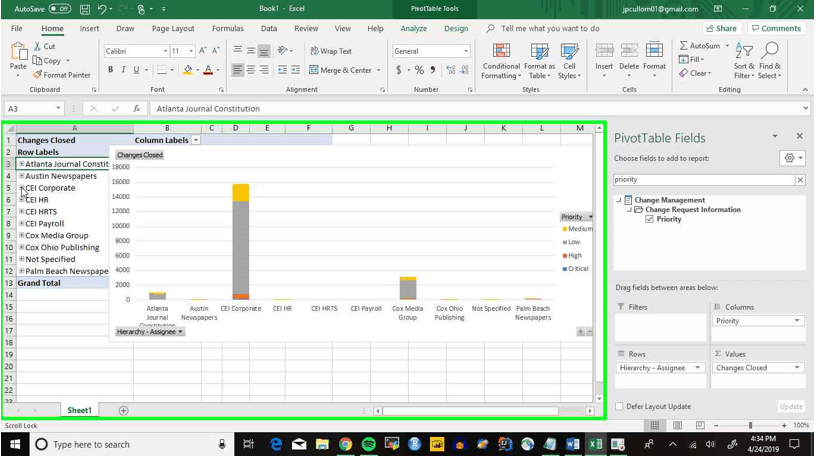Open the Font name dropdown
Viewport: 816px width, 457px height.
165,51
